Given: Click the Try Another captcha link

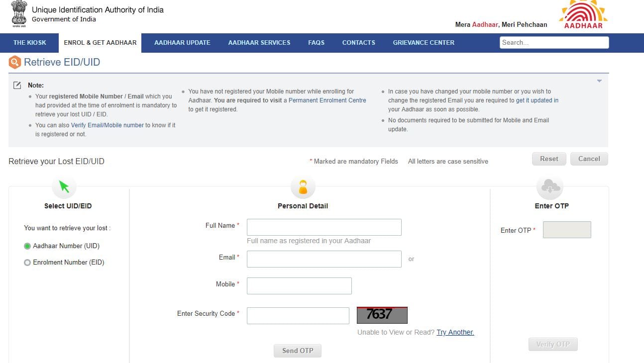Looking at the screenshot, I should 455,332.
